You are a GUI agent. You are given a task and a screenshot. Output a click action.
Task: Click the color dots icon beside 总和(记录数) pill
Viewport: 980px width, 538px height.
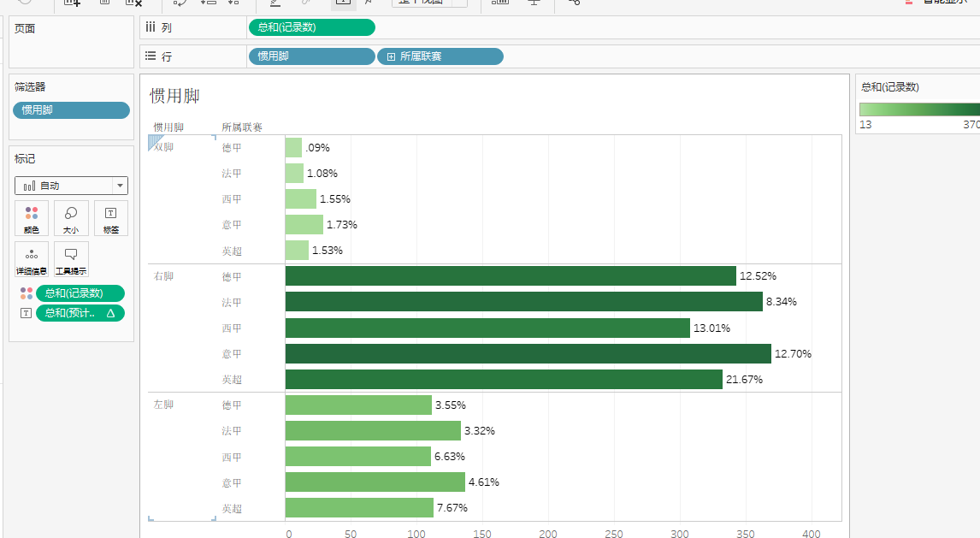pyautogui.click(x=26, y=293)
